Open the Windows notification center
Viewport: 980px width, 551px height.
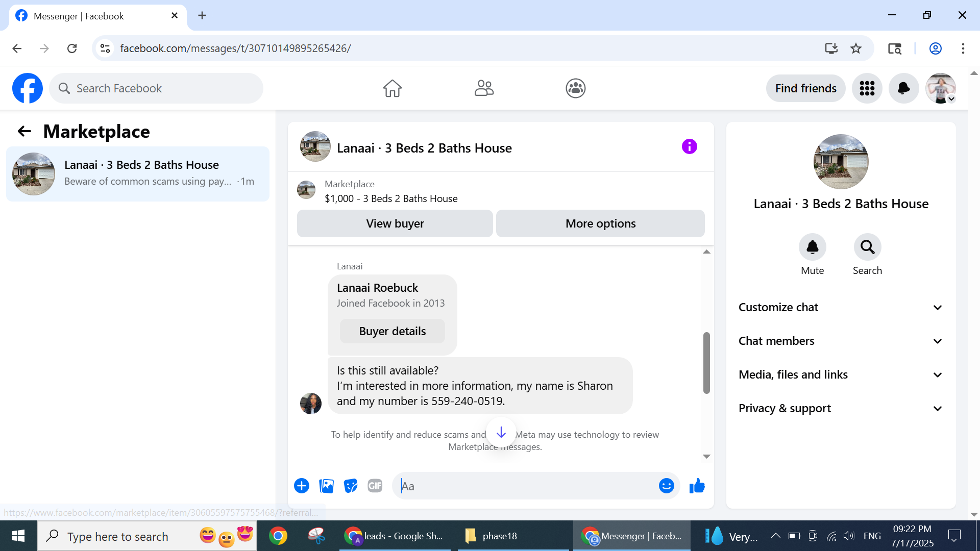[954, 536]
